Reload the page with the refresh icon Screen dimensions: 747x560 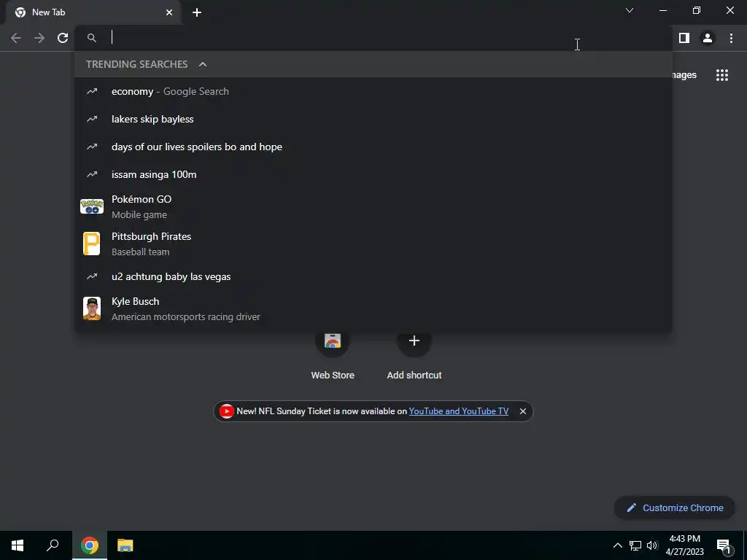(x=63, y=38)
